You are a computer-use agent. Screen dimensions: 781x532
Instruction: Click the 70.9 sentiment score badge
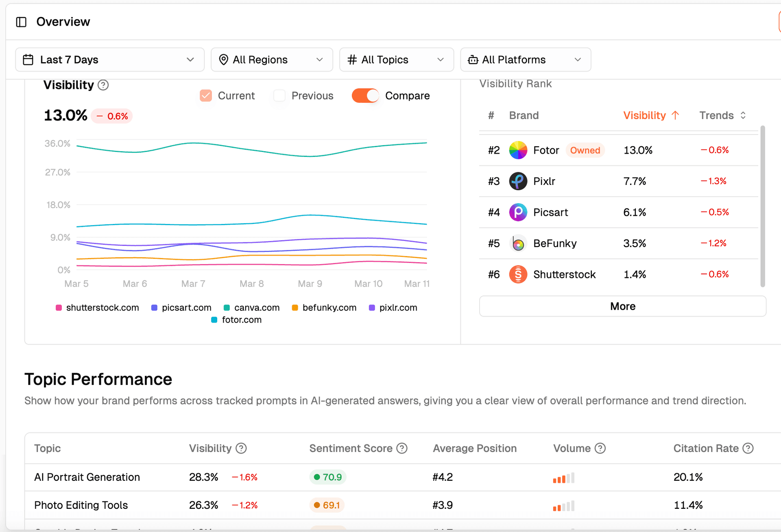[328, 477]
